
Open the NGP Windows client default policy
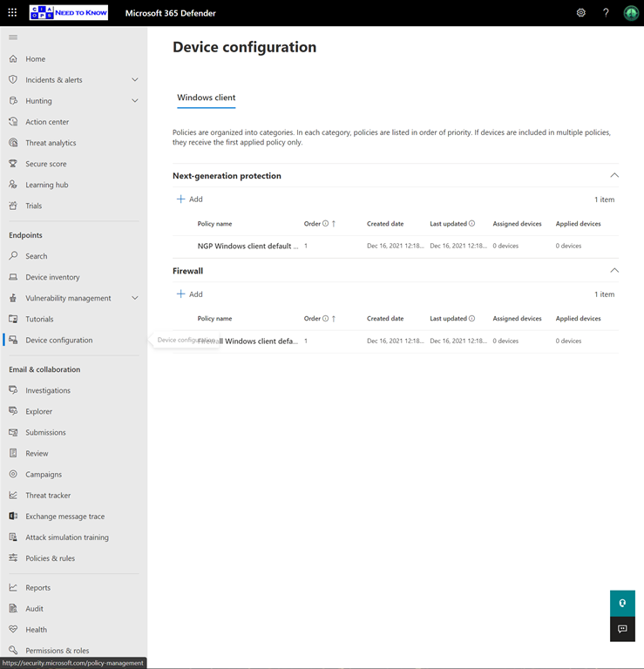pyautogui.click(x=247, y=247)
